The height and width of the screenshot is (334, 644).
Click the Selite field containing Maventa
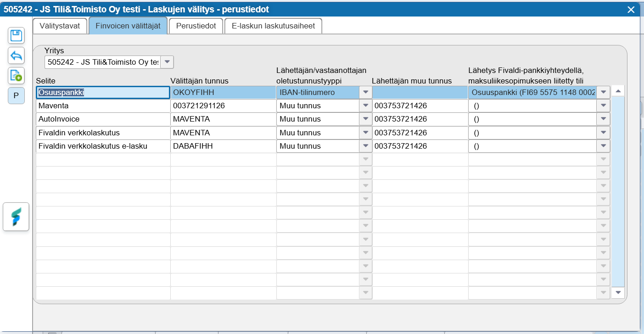tap(103, 106)
